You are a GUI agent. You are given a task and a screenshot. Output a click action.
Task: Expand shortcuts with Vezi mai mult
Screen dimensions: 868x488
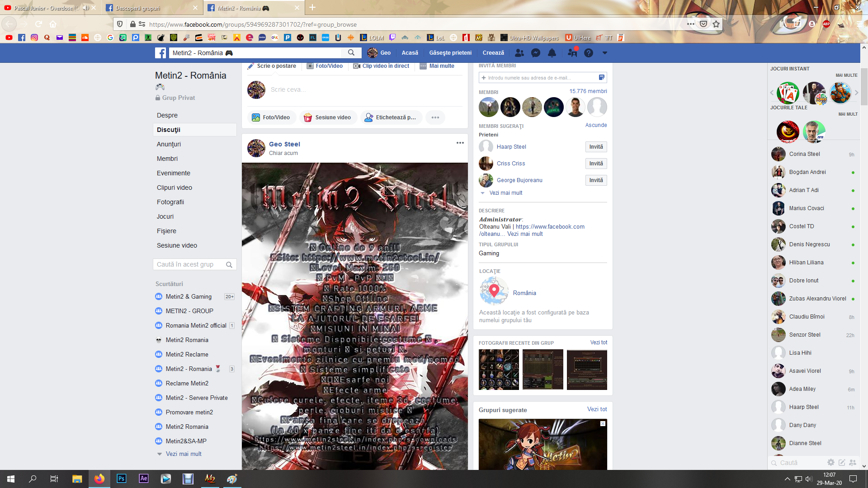click(x=183, y=454)
